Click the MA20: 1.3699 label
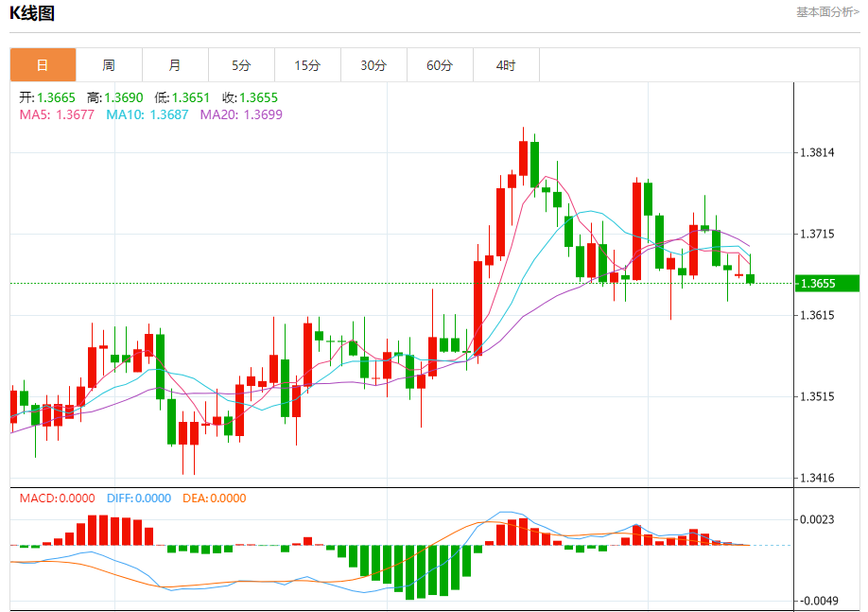 coord(241,114)
